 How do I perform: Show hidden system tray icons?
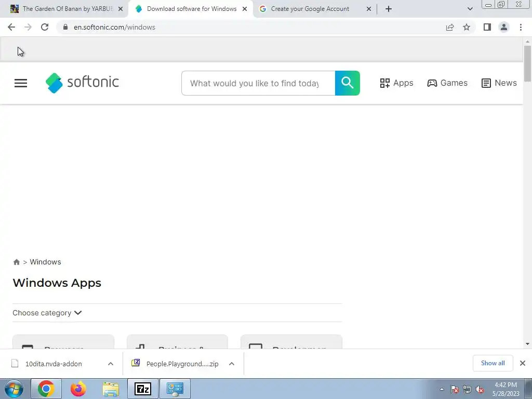coord(442,389)
